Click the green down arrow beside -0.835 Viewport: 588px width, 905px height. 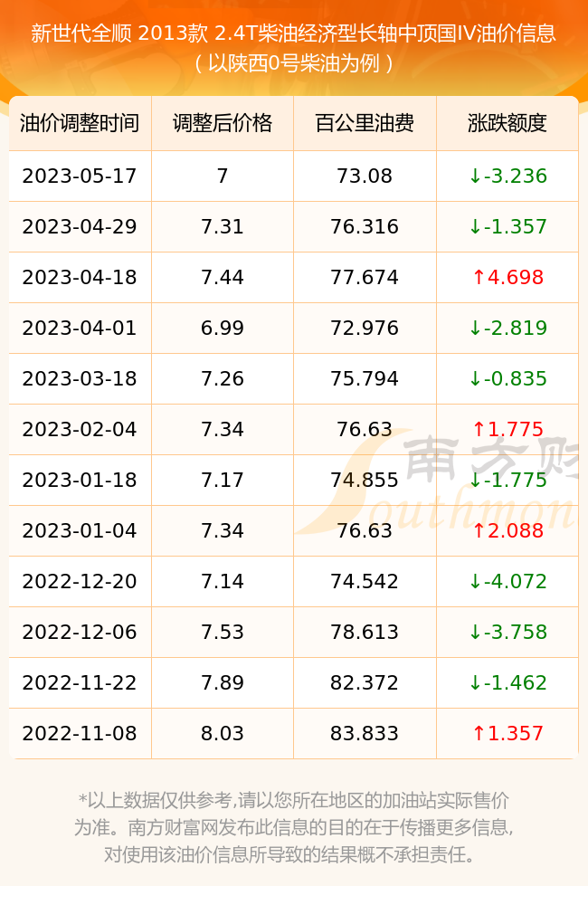pos(476,378)
